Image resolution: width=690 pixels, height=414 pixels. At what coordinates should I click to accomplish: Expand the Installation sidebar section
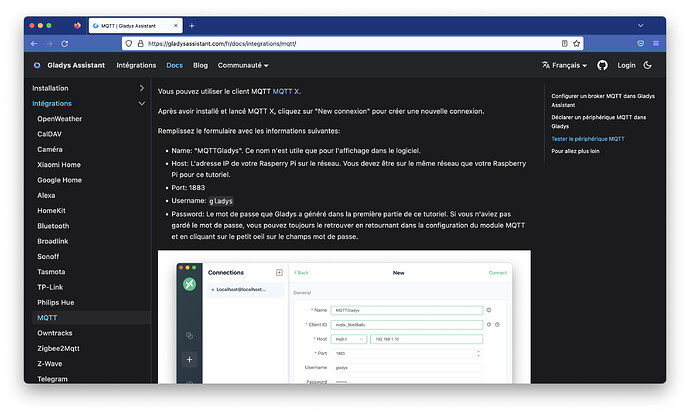pyautogui.click(x=141, y=89)
